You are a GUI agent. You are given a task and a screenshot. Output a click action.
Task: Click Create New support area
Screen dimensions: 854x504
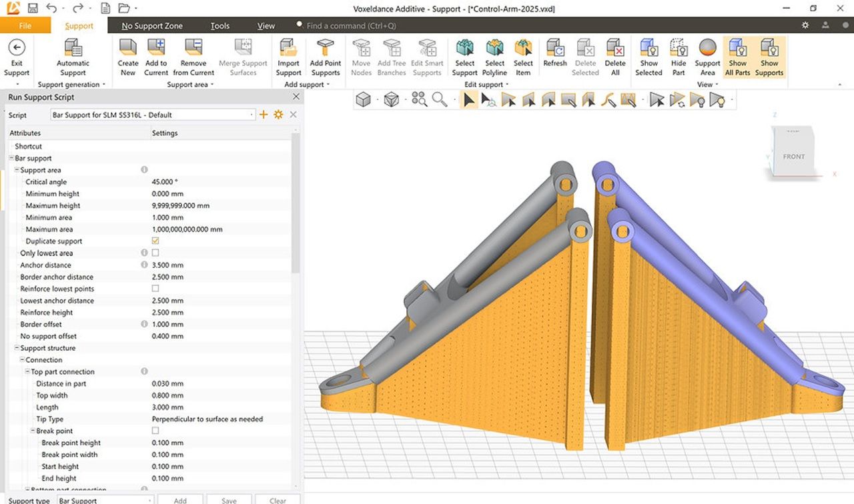[128, 58]
